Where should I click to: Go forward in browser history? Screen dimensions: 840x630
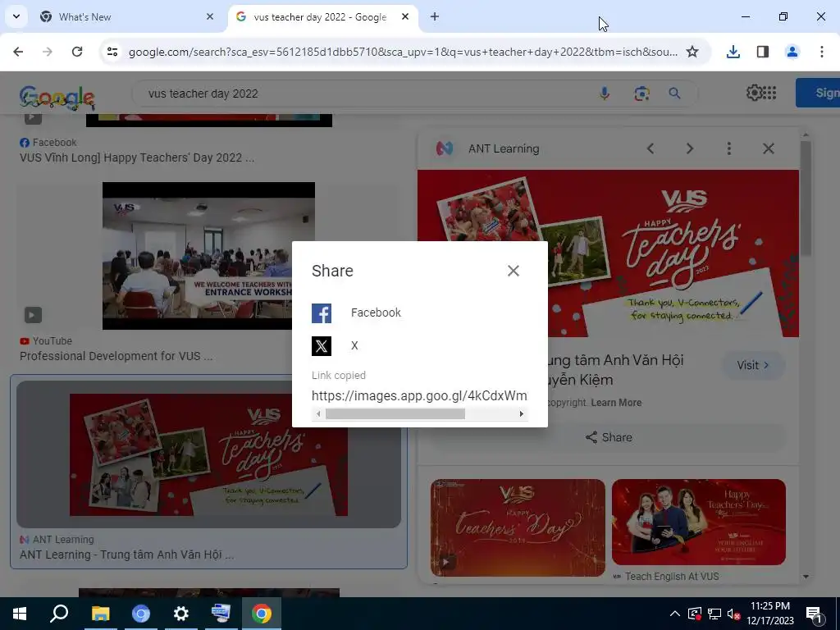[x=48, y=52]
